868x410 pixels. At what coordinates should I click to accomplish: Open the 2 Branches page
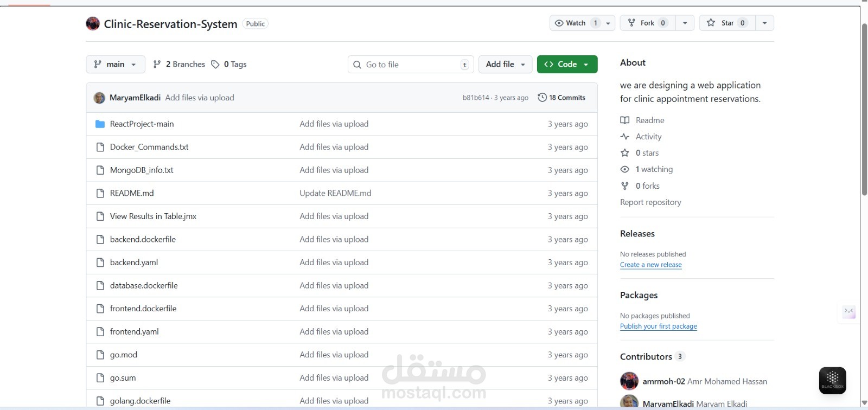179,64
